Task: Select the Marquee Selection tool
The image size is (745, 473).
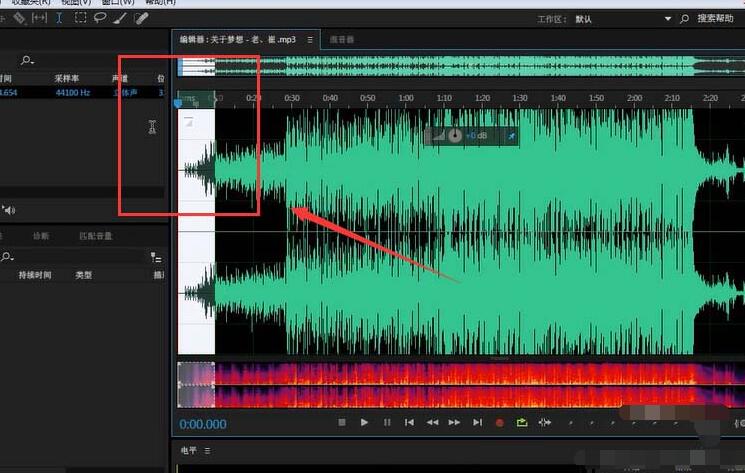Action: (x=80, y=18)
